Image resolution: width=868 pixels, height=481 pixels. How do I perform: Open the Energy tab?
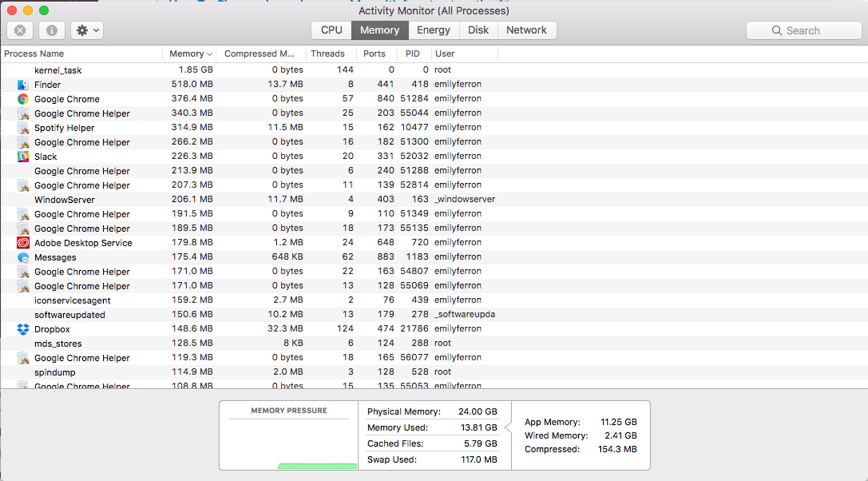(x=433, y=30)
